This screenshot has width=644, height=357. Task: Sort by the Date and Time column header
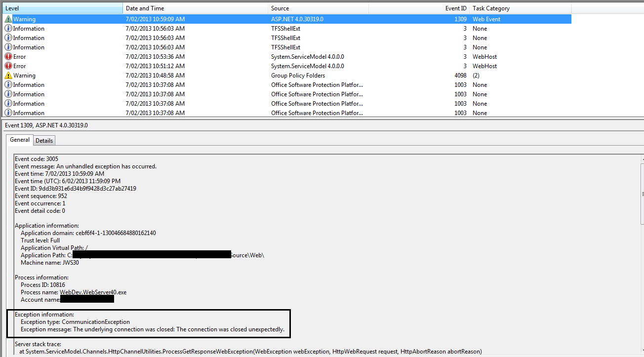click(x=195, y=8)
